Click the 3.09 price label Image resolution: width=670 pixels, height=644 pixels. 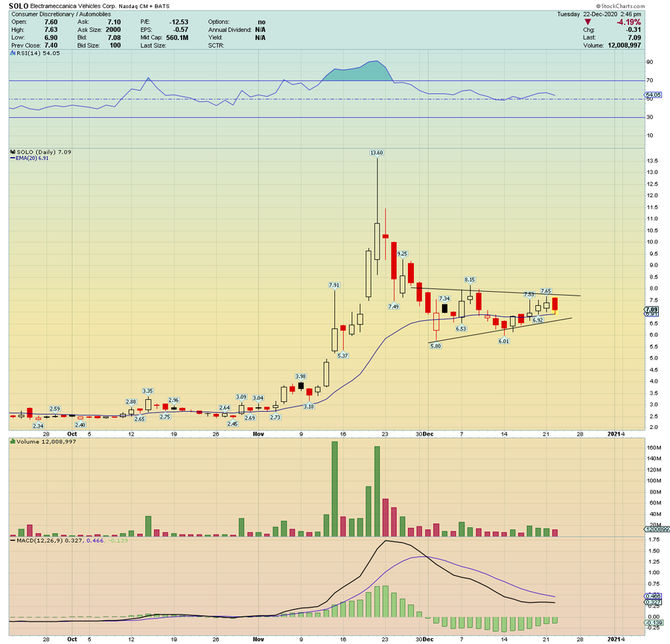241,397
